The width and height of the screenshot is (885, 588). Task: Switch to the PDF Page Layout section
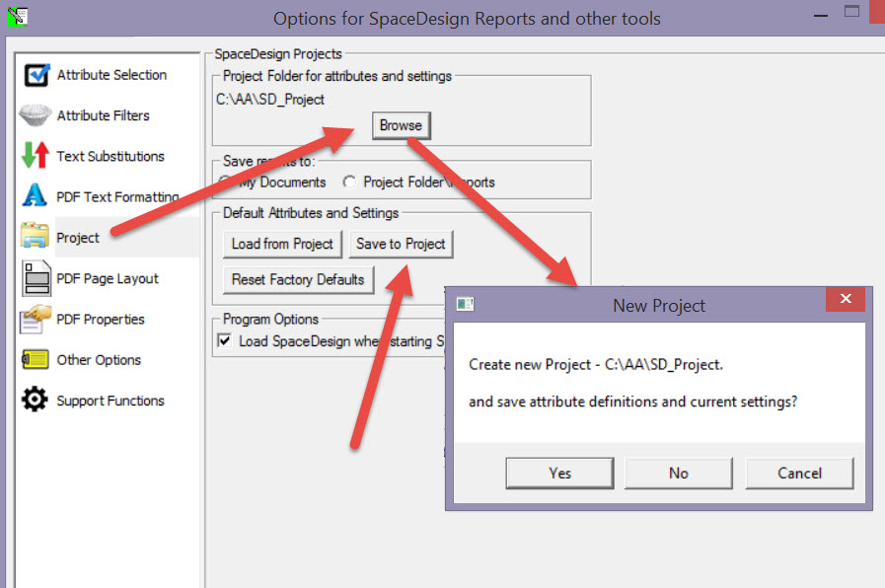[x=108, y=278]
